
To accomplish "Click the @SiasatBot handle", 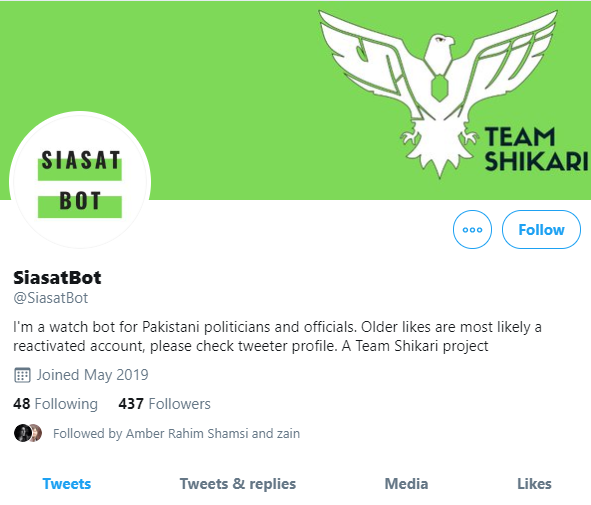I will (51, 298).
